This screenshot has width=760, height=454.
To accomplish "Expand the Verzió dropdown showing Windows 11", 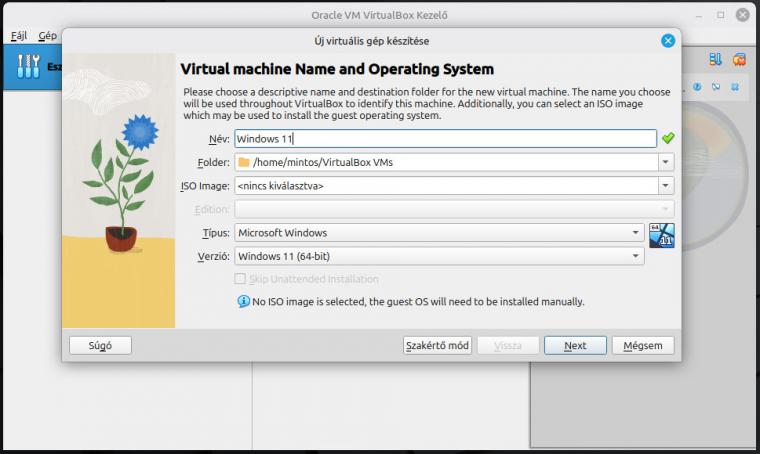I will click(x=636, y=257).
